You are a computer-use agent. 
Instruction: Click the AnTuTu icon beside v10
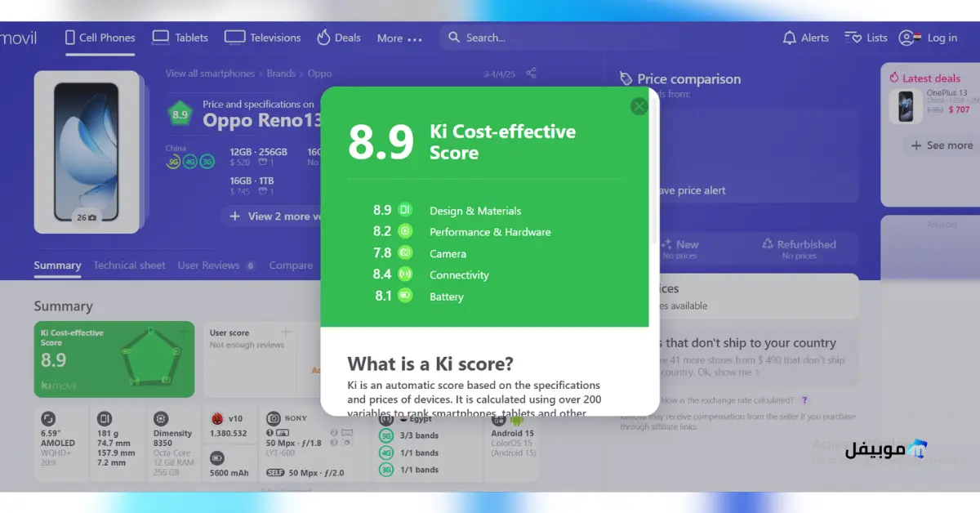click(x=217, y=418)
